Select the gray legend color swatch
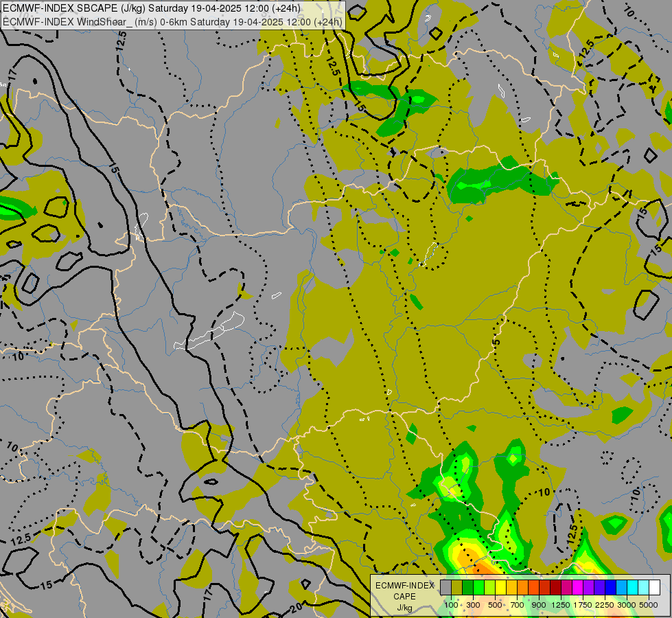 tap(445, 587)
